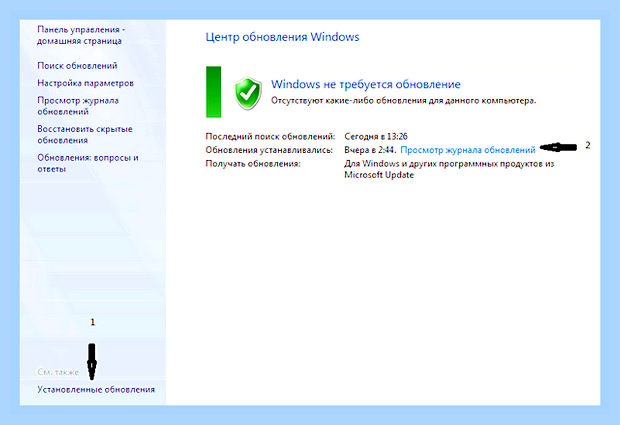This screenshot has width=620, height=425.
Task: Click Поиск обновлений in the sidebar
Action: click(x=77, y=66)
